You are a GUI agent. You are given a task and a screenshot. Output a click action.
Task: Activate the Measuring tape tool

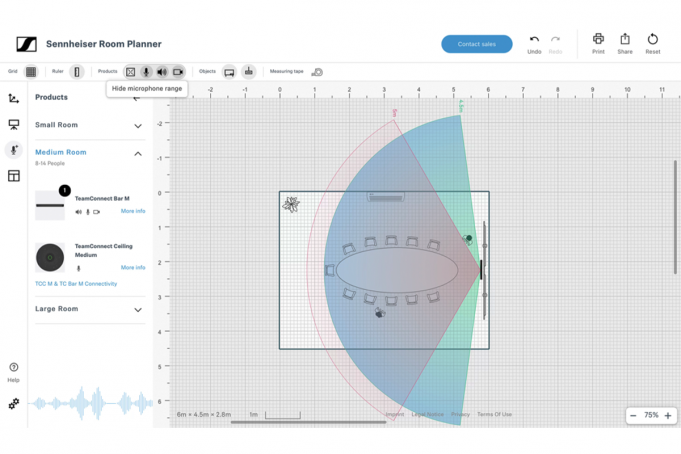point(317,72)
